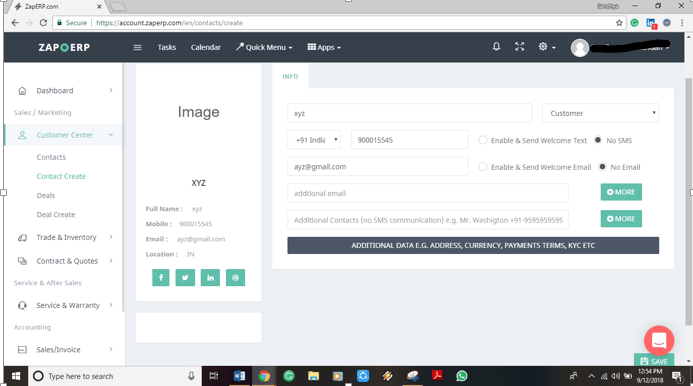
Task: Reload the browser page
Action: [43, 23]
